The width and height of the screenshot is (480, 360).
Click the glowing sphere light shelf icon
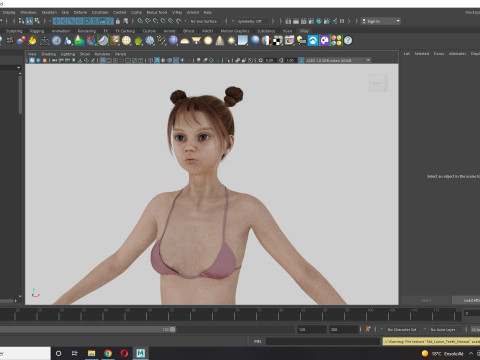(208, 41)
